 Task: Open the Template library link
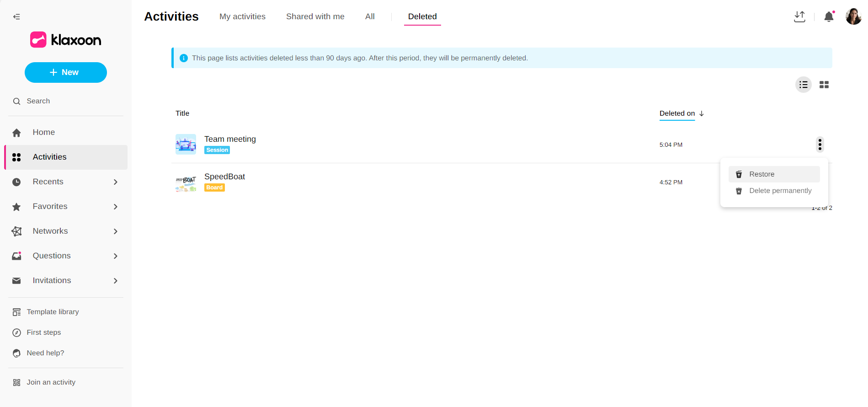[x=53, y=312]
